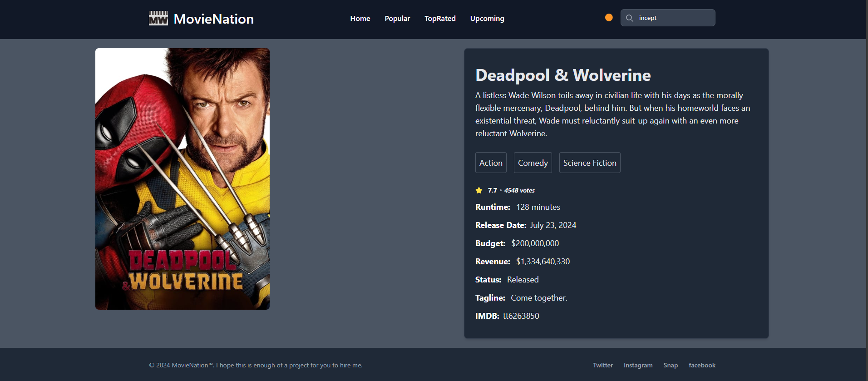This screenshot has width=868, height=381.
Task: Open the Home nav item
Action: tap(360, 19)
